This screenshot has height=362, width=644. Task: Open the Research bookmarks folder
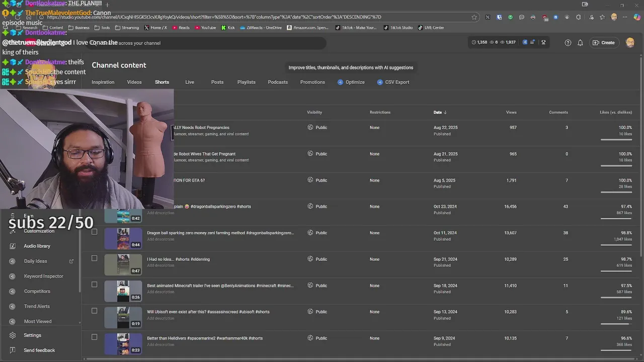tap(27, 28)
